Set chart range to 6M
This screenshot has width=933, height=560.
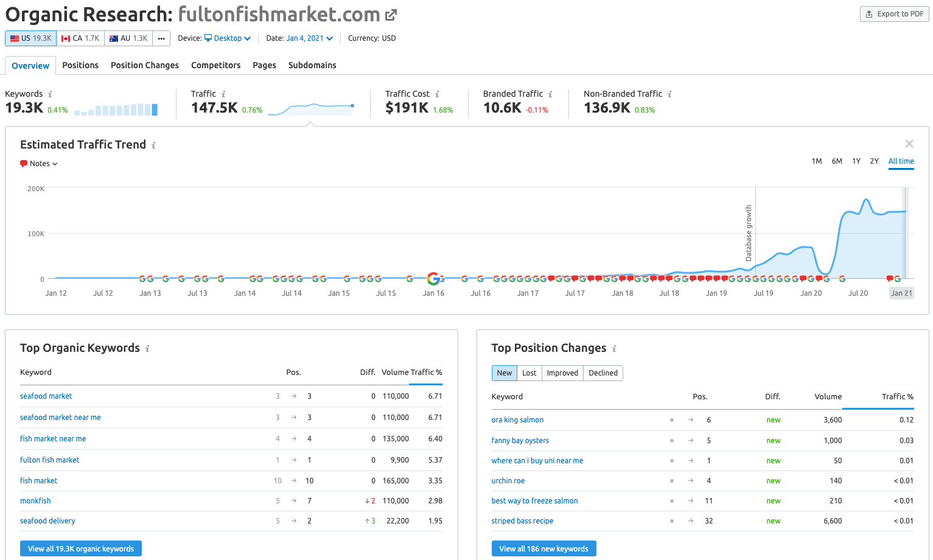point(837,161)
